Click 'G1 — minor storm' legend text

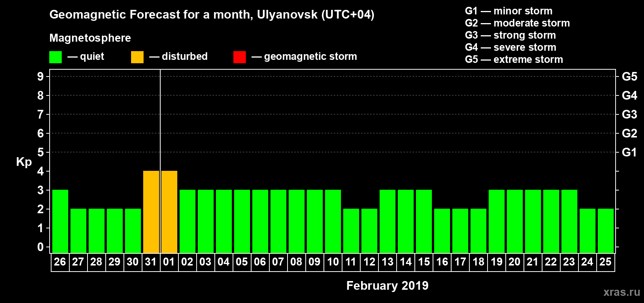tap(509, 11)
